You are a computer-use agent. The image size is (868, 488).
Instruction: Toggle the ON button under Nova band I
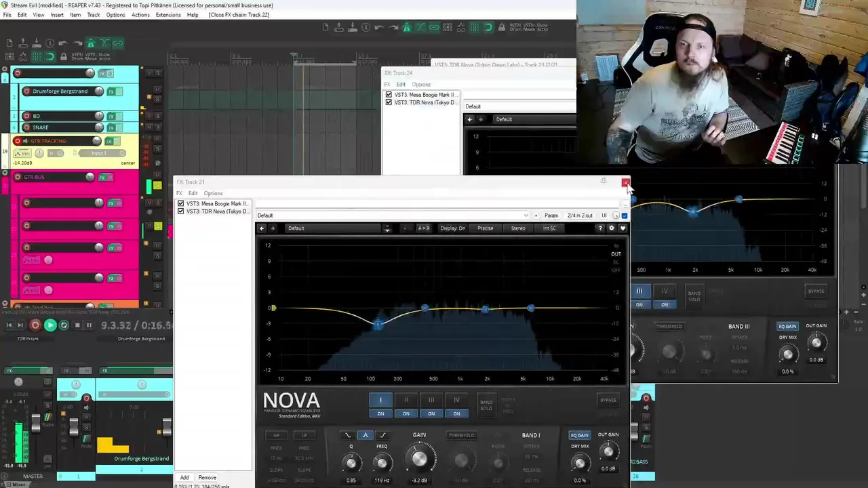pyautogui.click(x=381, y=413)
